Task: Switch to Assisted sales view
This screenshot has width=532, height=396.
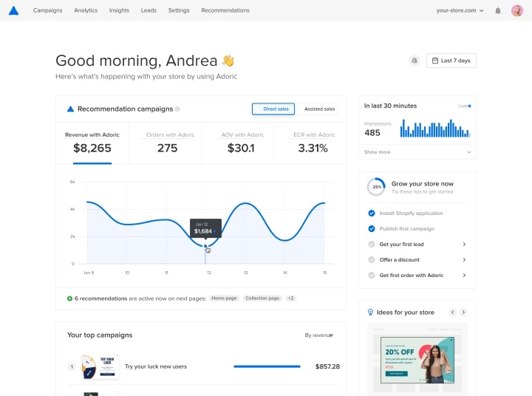Action: click(x=316, y=109)
